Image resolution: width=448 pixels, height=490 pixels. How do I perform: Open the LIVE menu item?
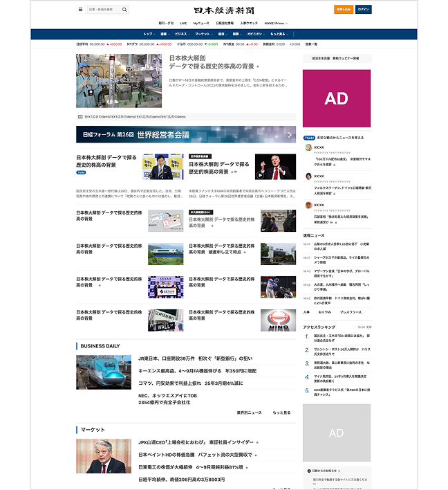click(x=183, y=24)
